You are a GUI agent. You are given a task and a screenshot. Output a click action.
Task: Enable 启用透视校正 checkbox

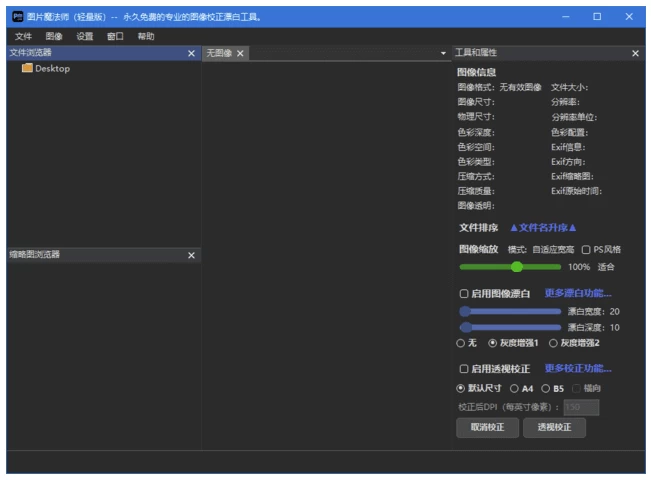coord(464,369)
